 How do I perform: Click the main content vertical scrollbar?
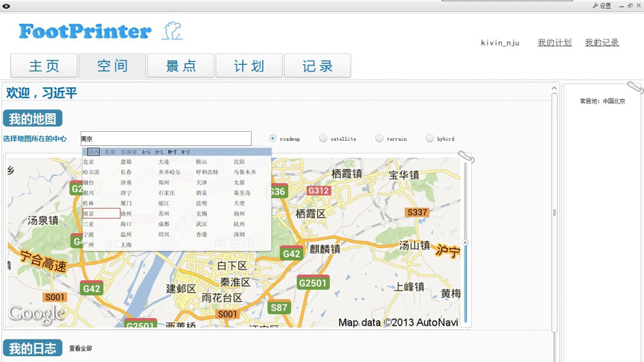point(554,212)
